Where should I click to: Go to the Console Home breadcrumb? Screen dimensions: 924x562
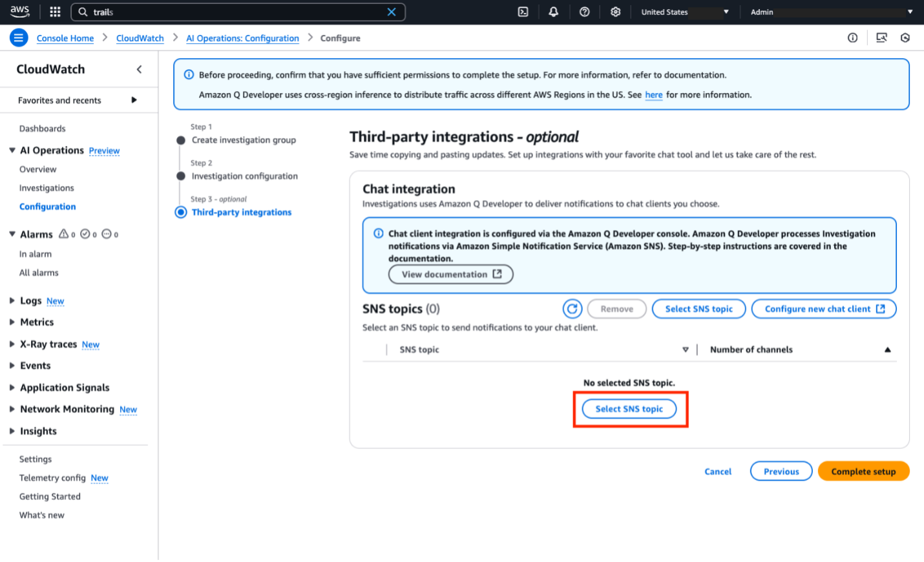[65, 38]
